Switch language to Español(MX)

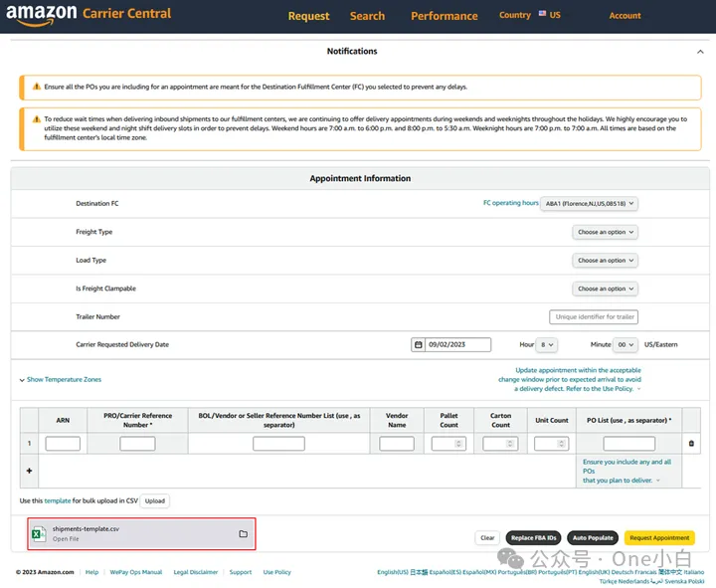point(479,572)
